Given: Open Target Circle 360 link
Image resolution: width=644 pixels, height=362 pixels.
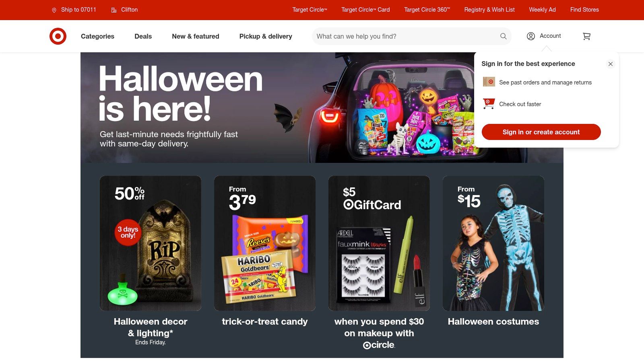Looking at the screenshot, I should [x=427, y=10].
